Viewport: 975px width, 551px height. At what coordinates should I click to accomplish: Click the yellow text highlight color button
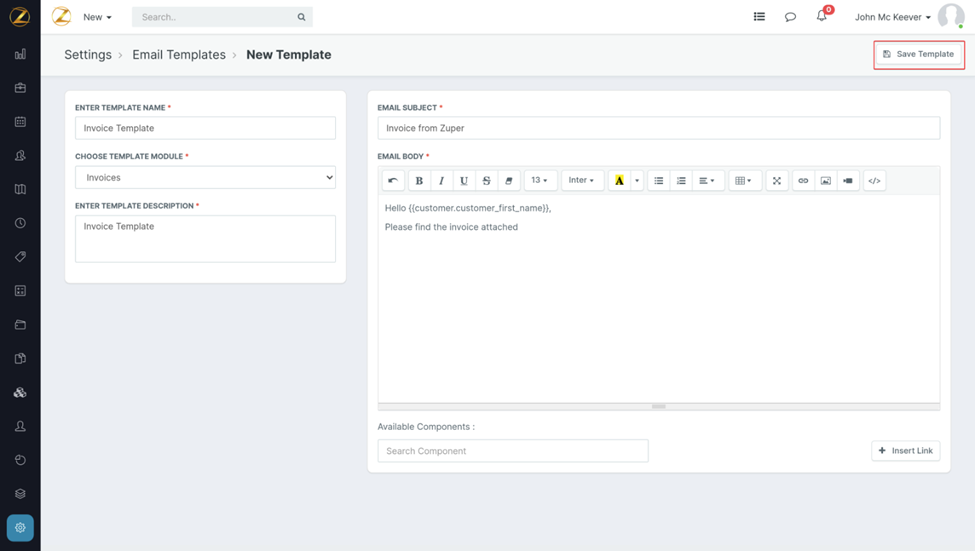(x=619, y=181)
